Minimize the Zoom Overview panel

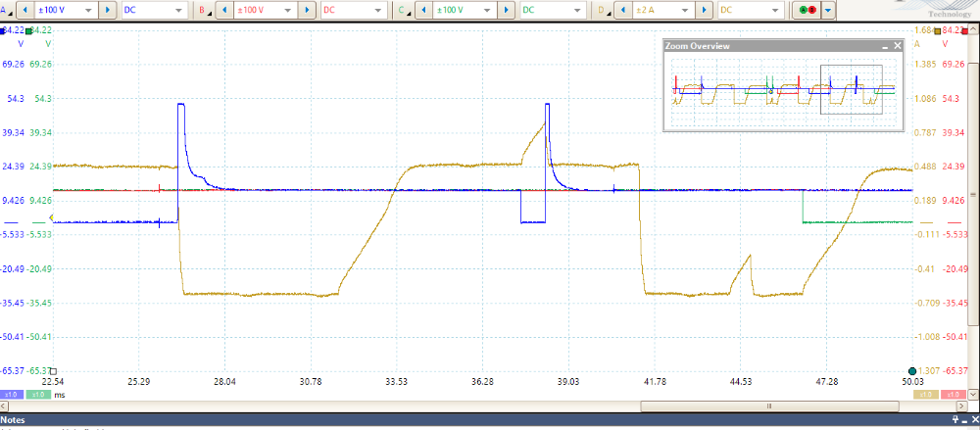[883, 46]
